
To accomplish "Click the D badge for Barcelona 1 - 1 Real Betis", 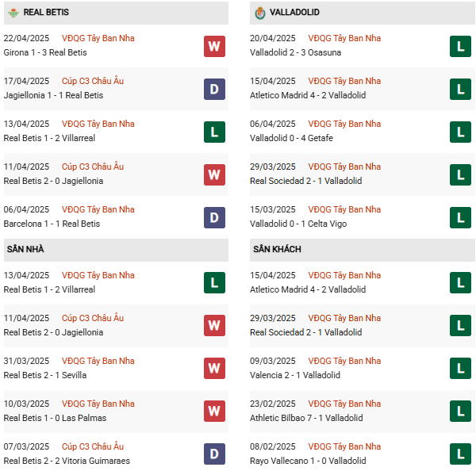I will pyautogui.click(x=214, y=217).
